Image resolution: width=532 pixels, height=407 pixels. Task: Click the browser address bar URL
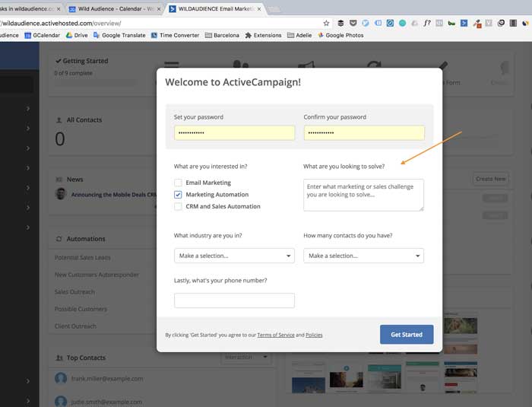[x=61, y=23]
